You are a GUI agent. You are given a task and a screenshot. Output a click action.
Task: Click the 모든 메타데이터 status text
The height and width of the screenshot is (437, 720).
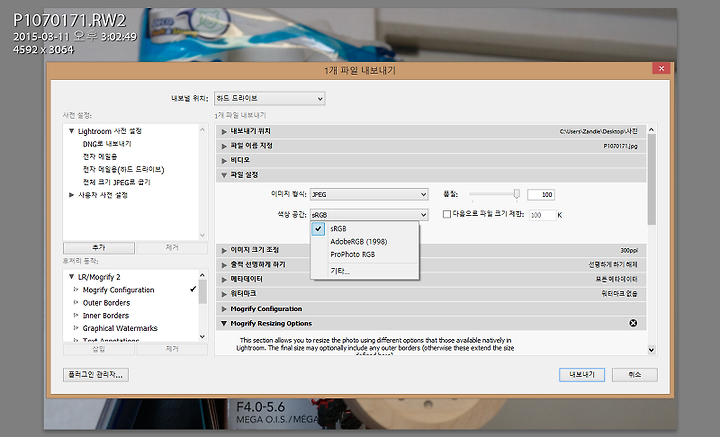coord(616,279)
